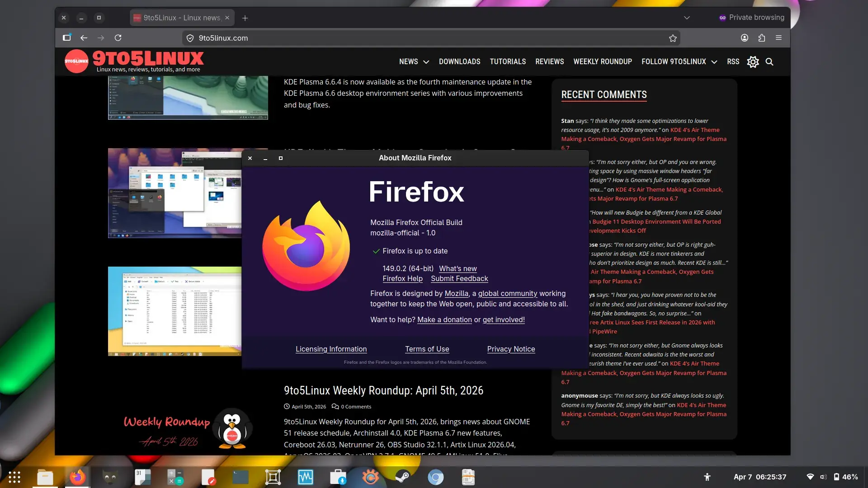This screenshot has width=868, height=488.
Task: Open the DOWNLOADS menu item
Action: [x=459, y=62]
